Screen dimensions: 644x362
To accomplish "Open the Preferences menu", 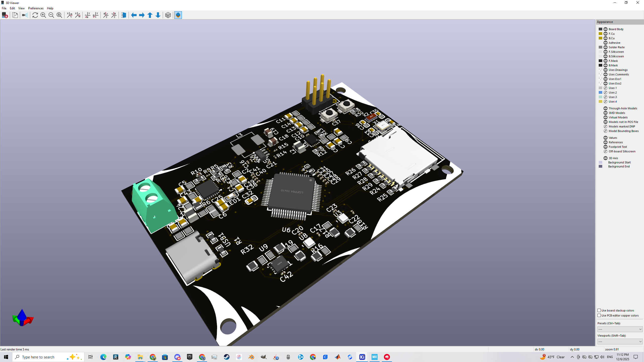I will [36, 8].
